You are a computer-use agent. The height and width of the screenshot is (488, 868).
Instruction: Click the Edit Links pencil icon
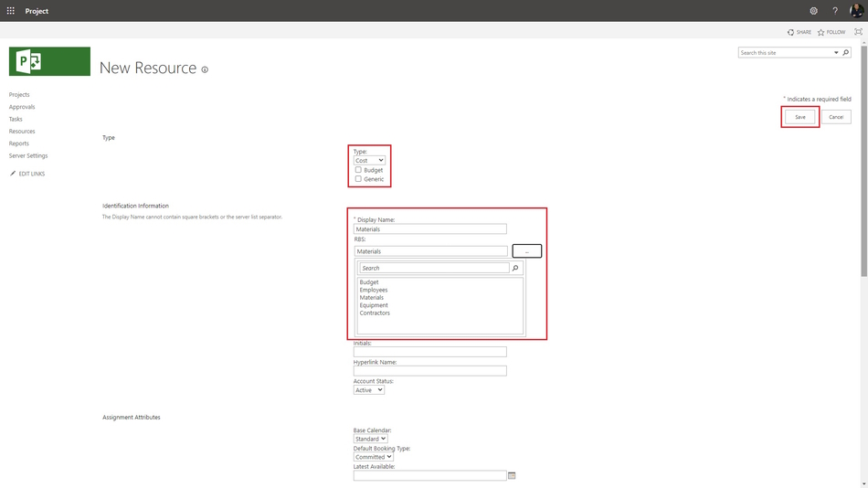[x=13, y=174]
